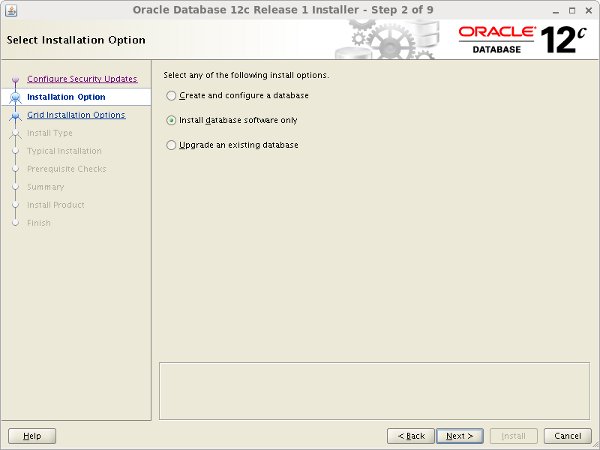
Task: Click the step marker beside Grid Installation Options
Action: point(15,116)
